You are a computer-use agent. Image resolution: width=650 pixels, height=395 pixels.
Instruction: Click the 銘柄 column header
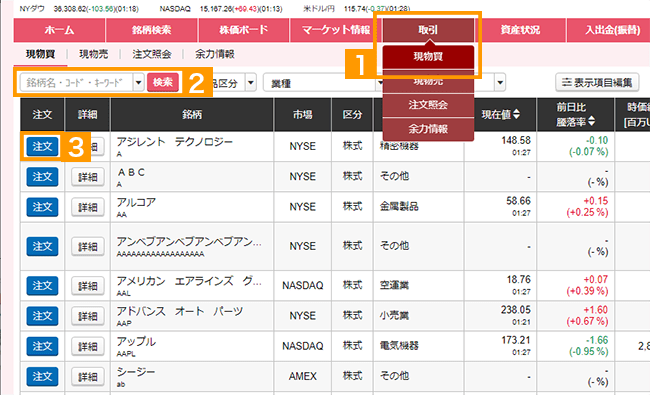192,115
